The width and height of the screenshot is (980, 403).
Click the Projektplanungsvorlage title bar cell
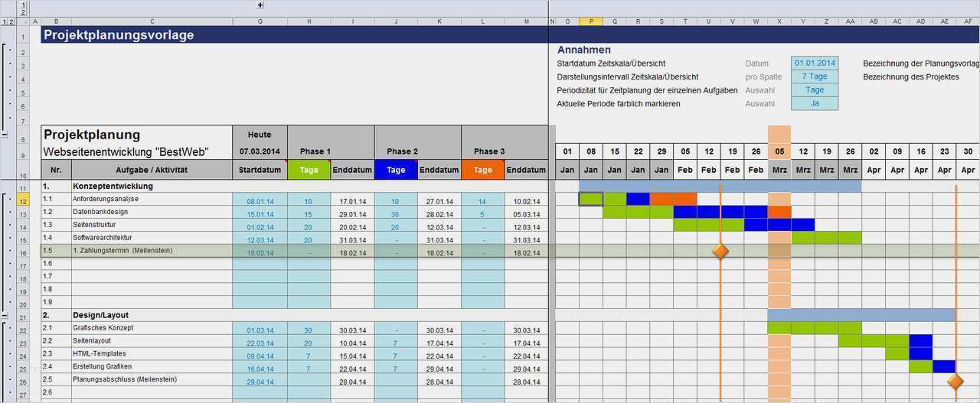point(295,35)
